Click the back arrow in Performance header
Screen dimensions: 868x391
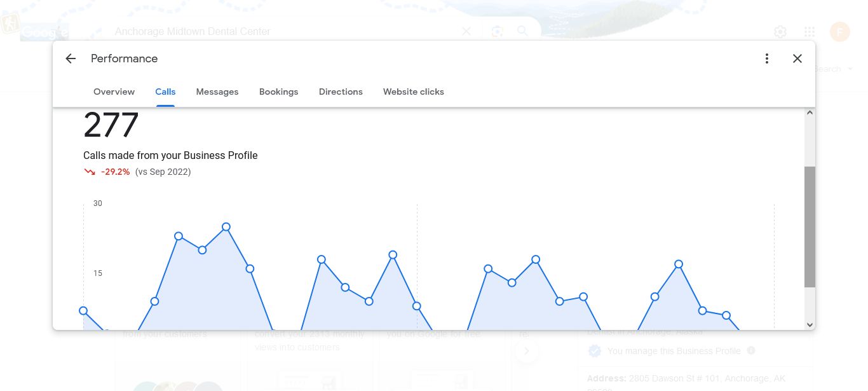71,58
